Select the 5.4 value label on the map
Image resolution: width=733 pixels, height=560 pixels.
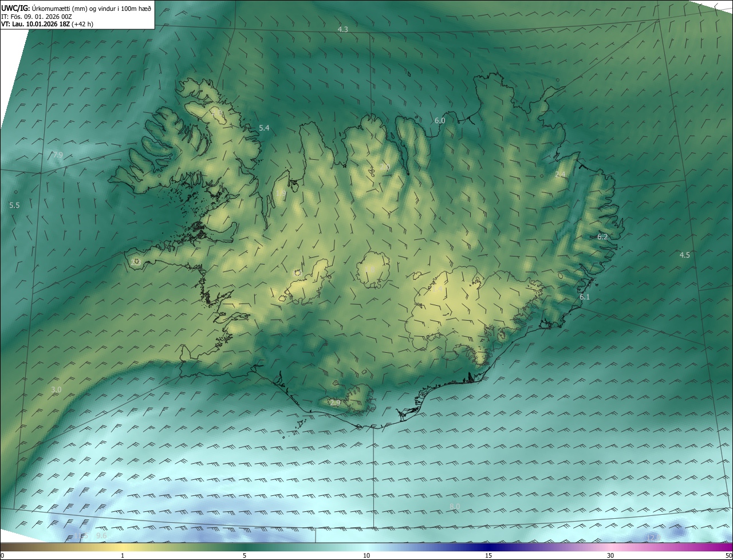tap(264, 128)
